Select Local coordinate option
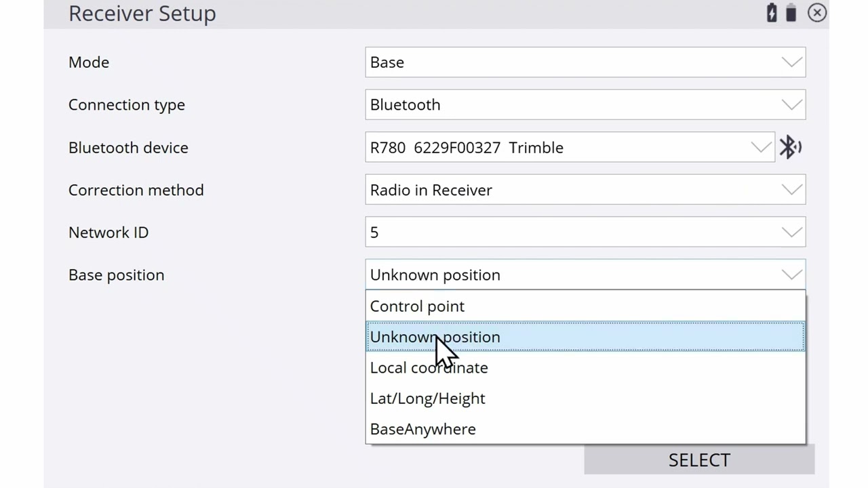 pyautogui.click(x=585, y=367)
